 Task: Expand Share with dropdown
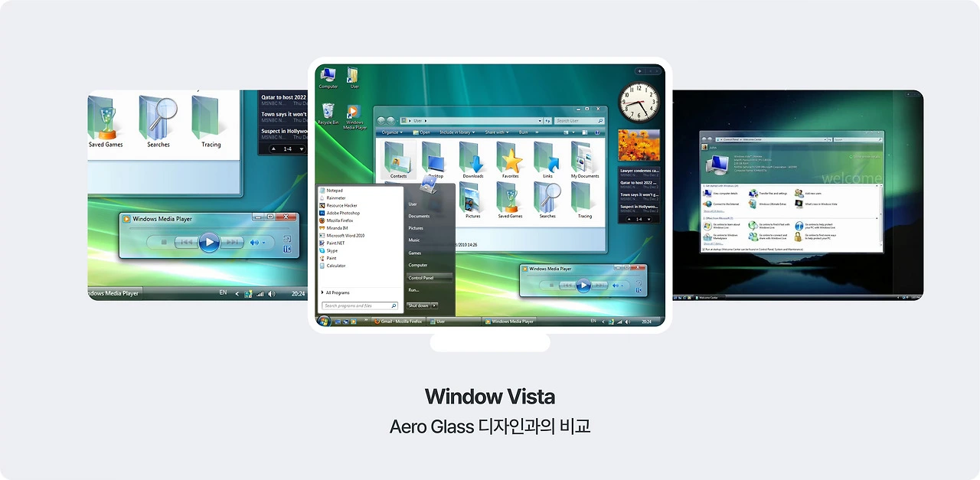click(x=496, y=132)
